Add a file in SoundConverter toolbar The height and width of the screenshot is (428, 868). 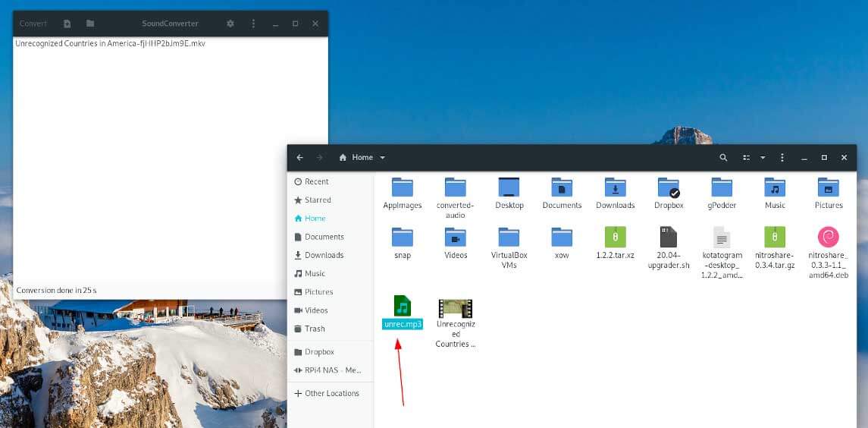[x=67, y=24]
